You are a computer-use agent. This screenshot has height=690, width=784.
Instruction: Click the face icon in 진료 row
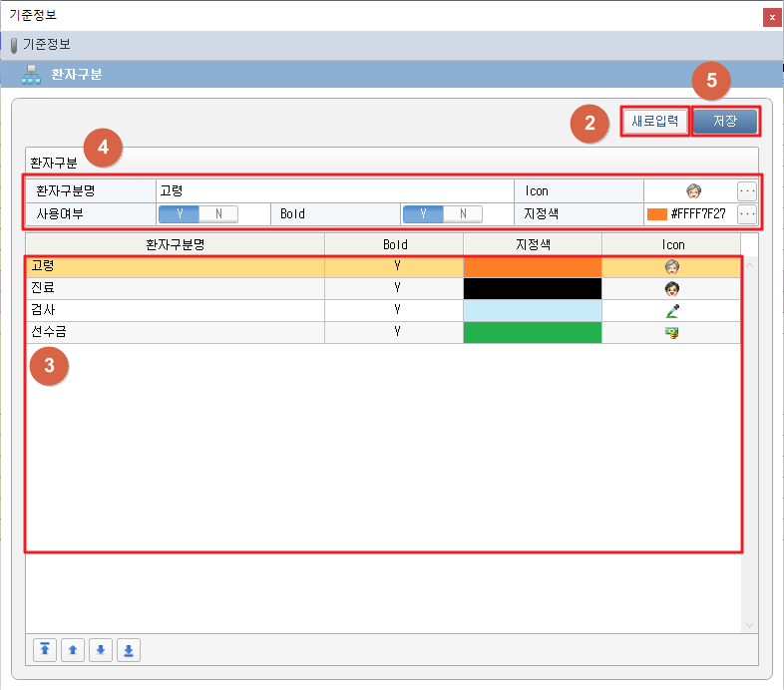tap(671, 288)
